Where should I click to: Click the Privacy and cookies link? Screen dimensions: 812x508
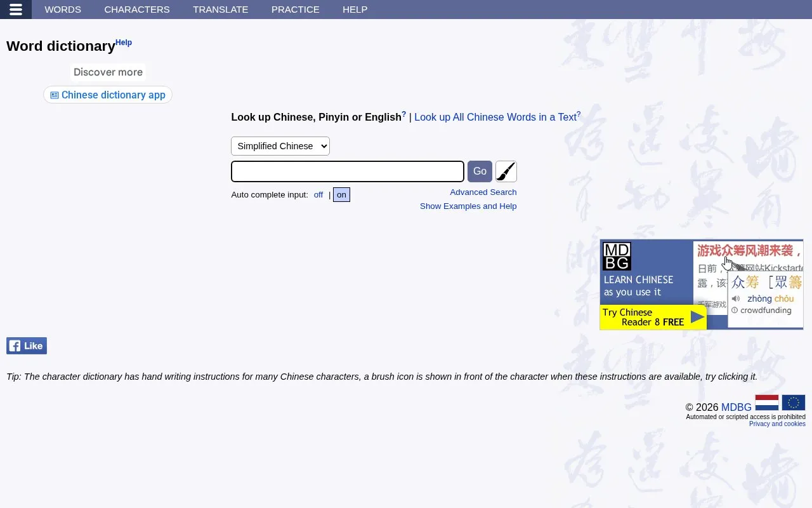coord(777,424)
